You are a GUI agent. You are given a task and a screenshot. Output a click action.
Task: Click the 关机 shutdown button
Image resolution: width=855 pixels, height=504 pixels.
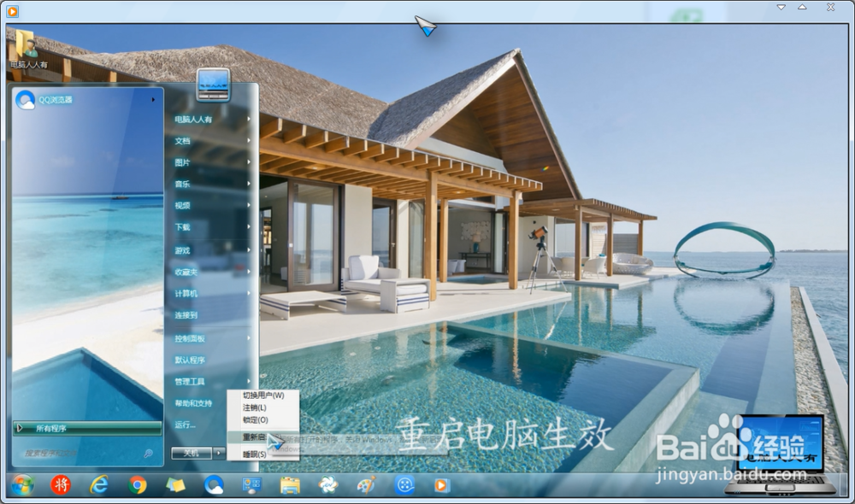(x=192, y=453)
